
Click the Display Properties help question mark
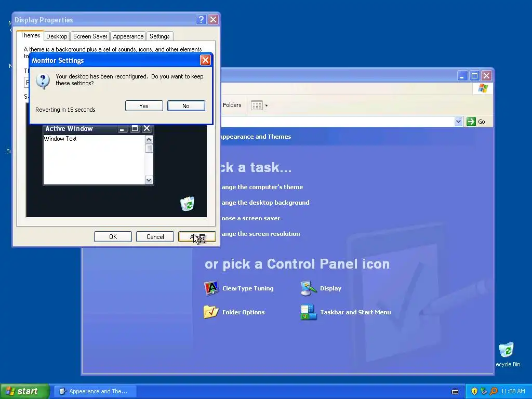[x=201, y=19]
